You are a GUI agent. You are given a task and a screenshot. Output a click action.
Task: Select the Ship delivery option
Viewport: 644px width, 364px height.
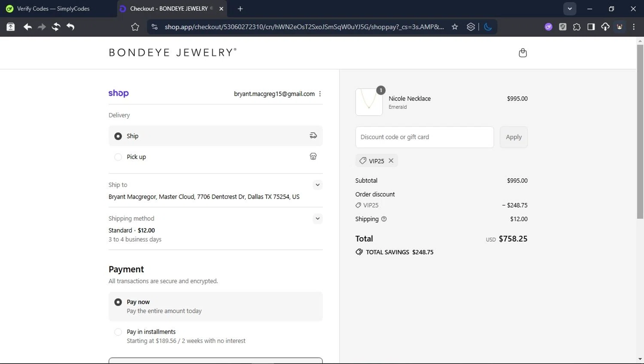[216, 136]
